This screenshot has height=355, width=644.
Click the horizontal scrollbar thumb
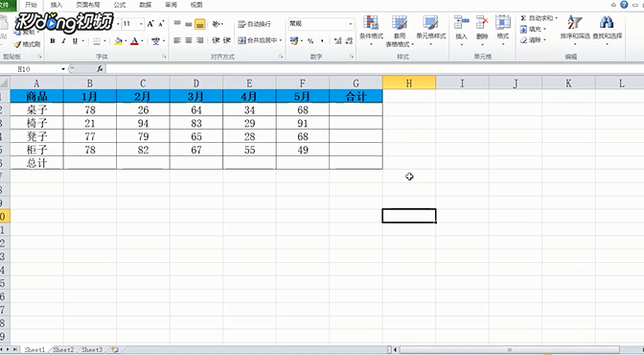click(x=510, y=350)
